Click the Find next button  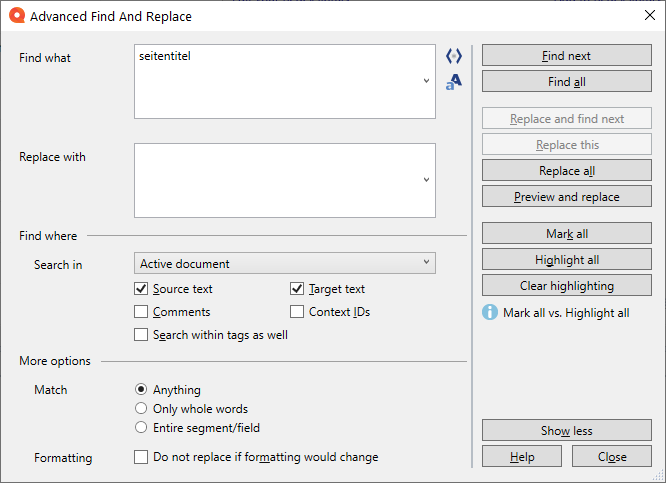coord(567,56)
